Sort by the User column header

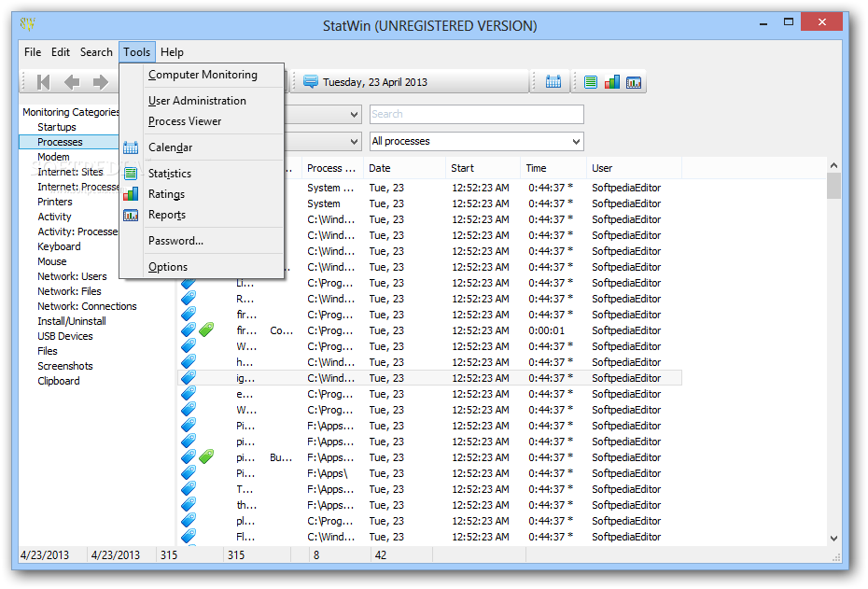pos(634,168)
